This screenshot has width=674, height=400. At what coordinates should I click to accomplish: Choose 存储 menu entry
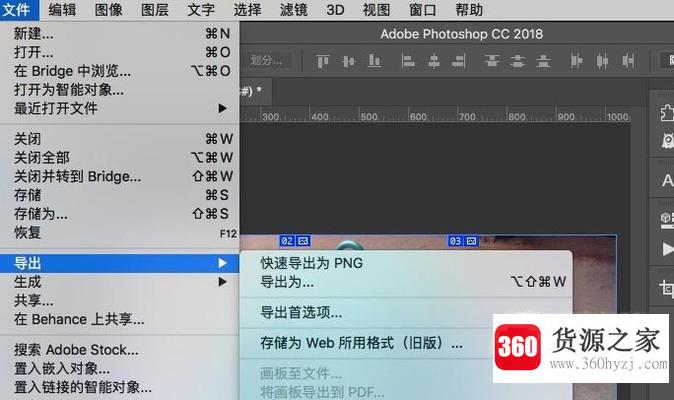click(119, 195)
